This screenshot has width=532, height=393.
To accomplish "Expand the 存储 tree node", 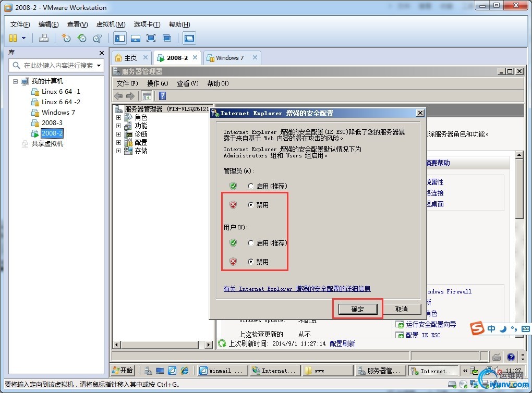I will (x=118, y=151).
